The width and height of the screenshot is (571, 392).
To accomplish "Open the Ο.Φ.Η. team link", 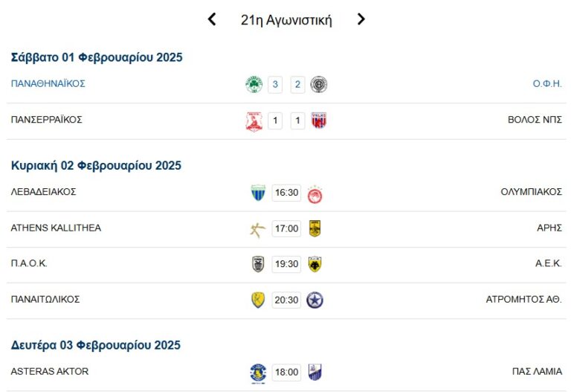I will pos(547,83).
